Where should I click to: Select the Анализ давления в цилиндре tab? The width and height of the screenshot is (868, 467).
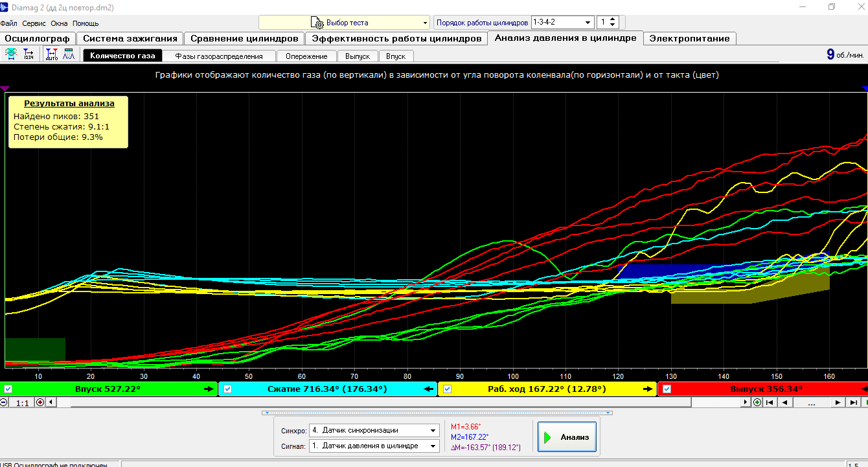click(565, 38)
